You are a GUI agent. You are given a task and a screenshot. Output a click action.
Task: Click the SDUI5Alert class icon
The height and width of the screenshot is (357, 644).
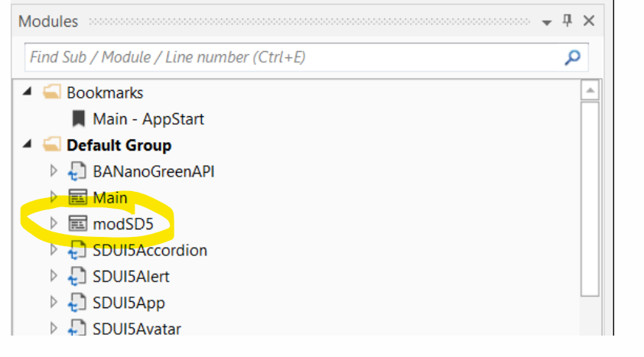tap(77, 277)
